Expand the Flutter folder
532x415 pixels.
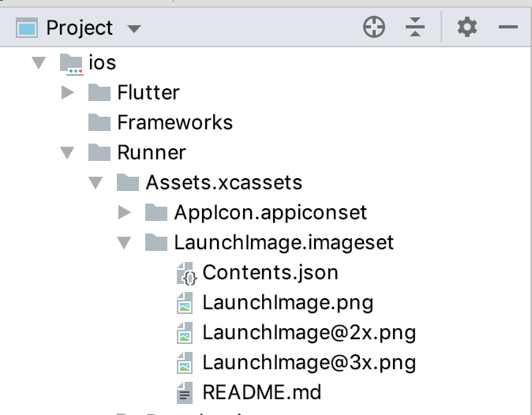pos(68,93)
